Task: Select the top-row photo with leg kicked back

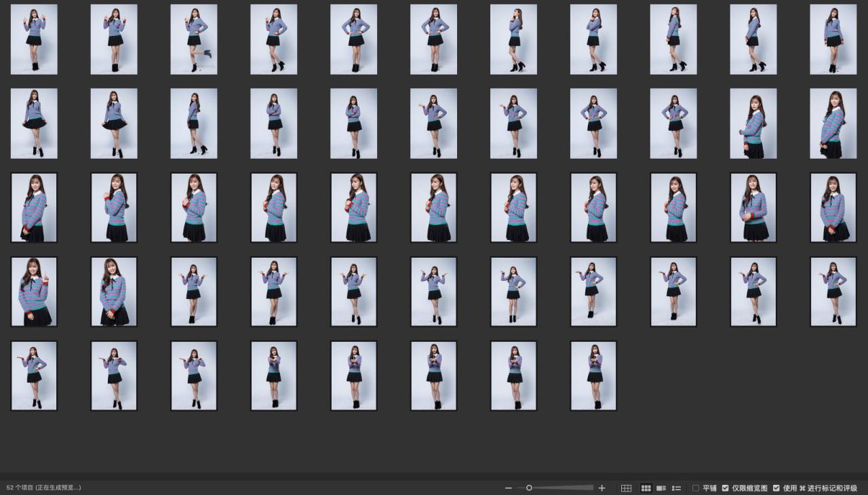Action: point(194,39)
